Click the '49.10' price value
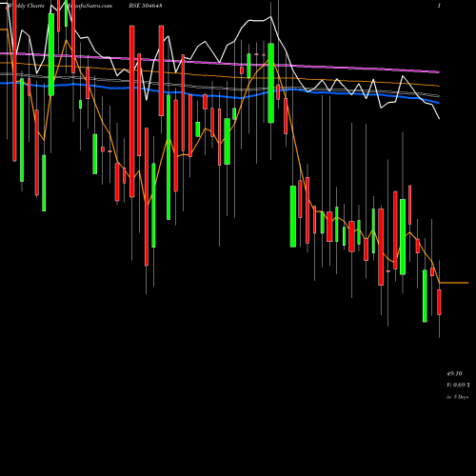 pyautogui.click(x=454, y=373)
